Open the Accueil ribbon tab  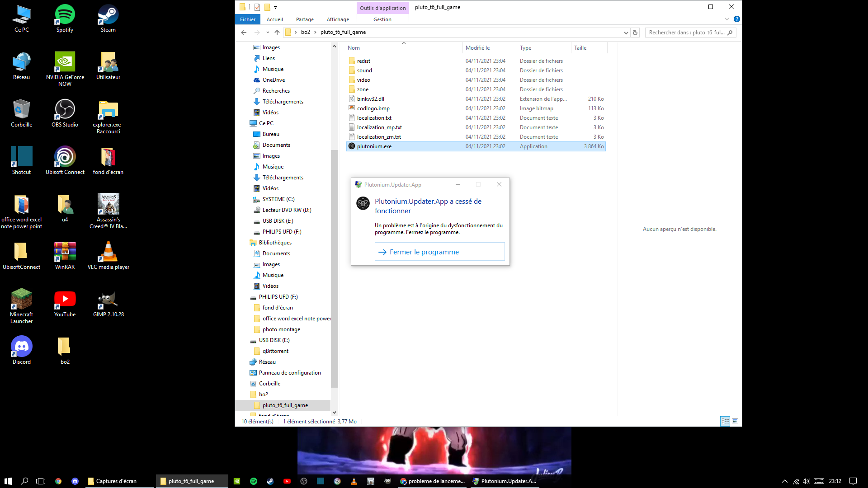click(275, 19)
